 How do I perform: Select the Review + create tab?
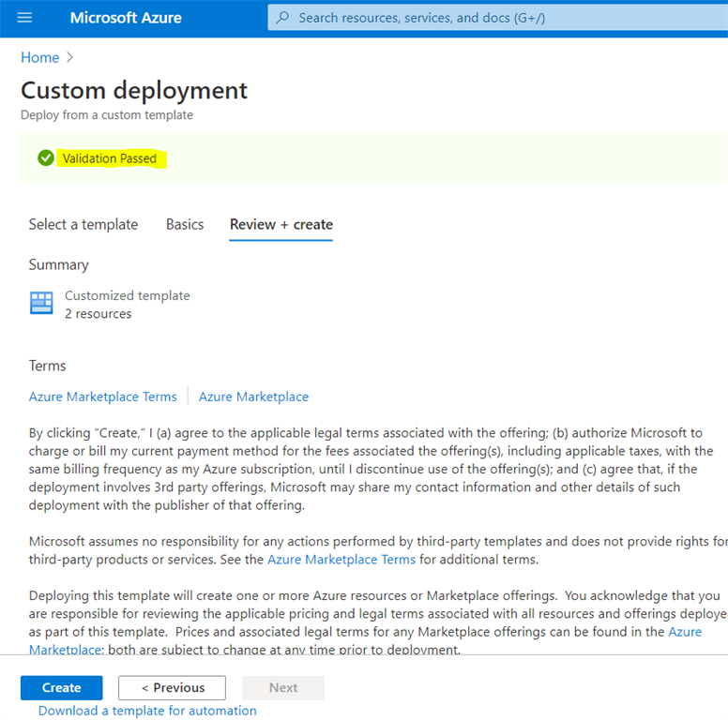point(281,225)
